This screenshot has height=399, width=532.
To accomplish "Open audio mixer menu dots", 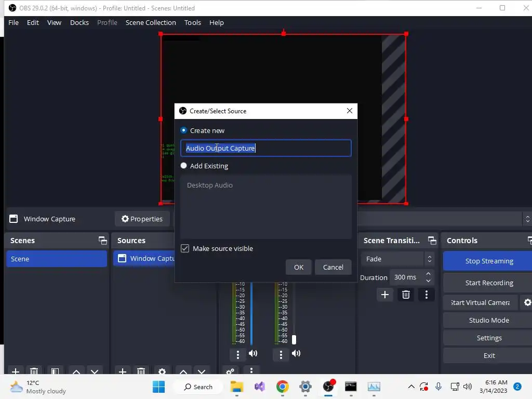I will click(x=251, y=370).
